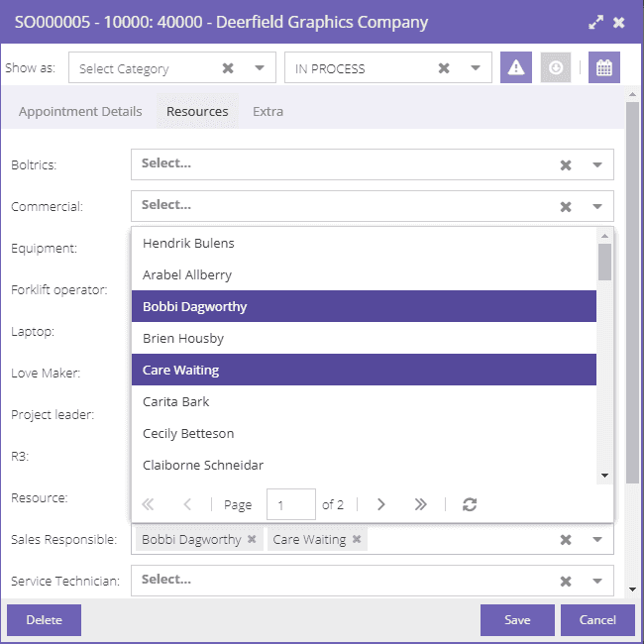Choose Arabel Allberry from the list
The width and height of the screenshot is (644, 644).
[364, 274]
